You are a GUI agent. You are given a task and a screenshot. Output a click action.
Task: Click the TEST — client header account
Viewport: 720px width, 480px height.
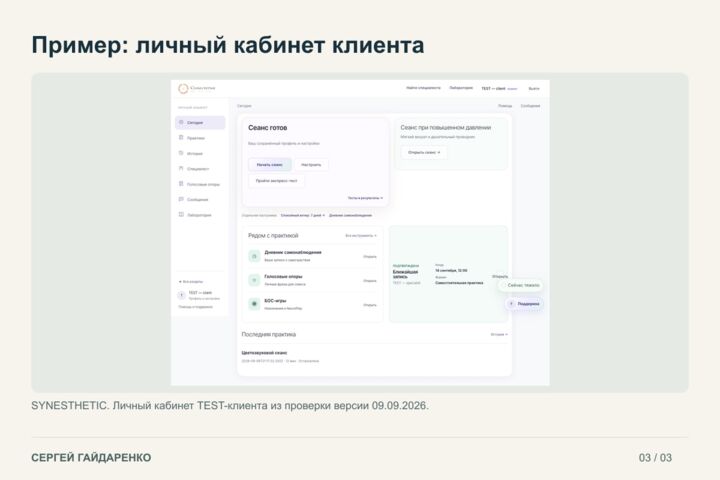(x=499, y=88)
